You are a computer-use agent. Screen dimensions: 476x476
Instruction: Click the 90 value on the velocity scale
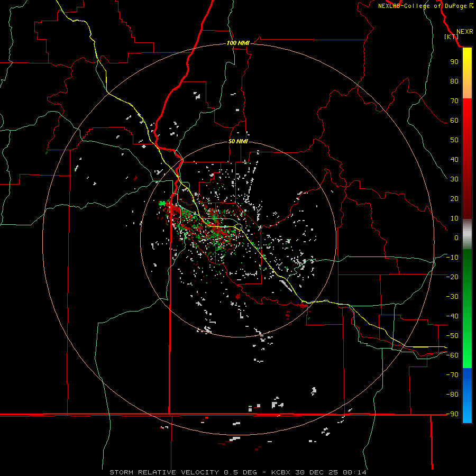click(x=454, y=62)
